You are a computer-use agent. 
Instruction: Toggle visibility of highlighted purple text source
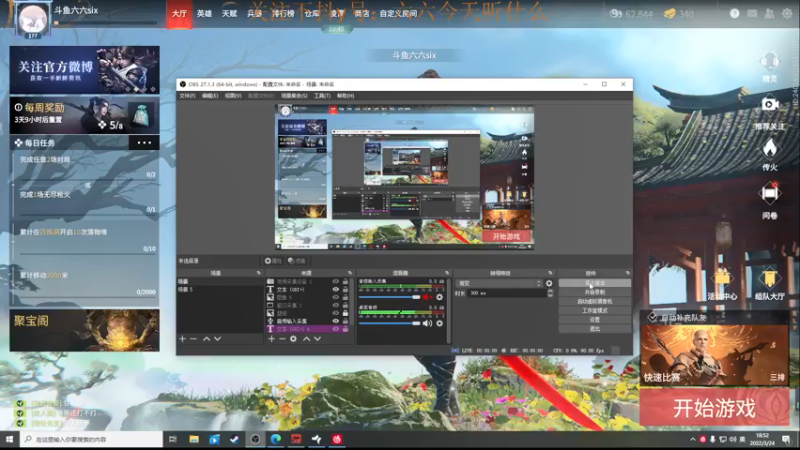click(336, 329)
